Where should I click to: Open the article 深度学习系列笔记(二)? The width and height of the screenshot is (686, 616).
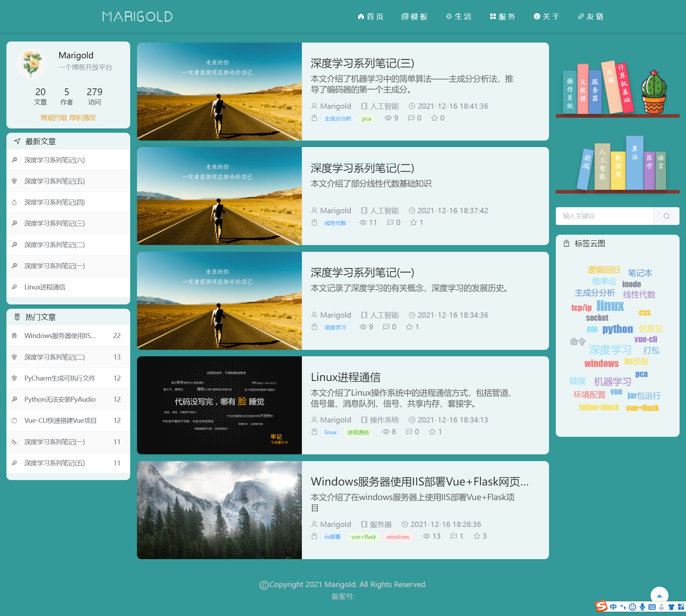click(363, 168)
